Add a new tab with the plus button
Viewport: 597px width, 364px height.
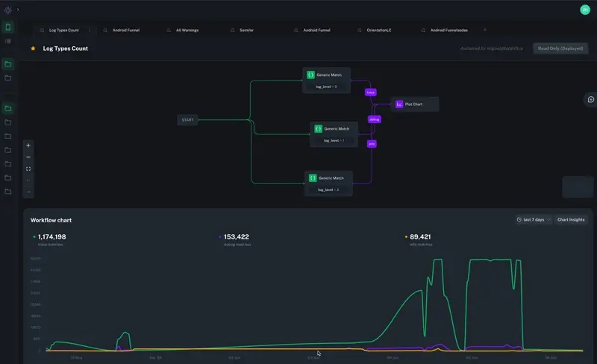(x=485, y=30)
